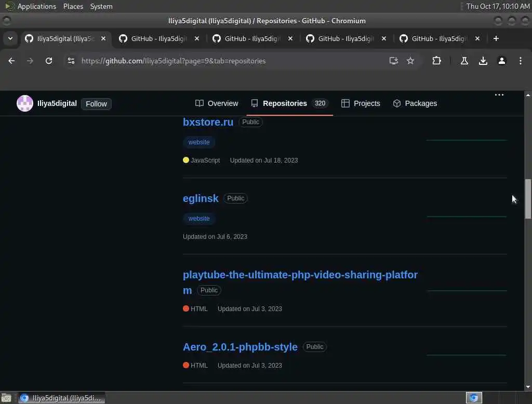The width and height of the screenshot is (532, 404).
Task: Click the Iliya5digital taskbar window button
Action: (61, 398)
